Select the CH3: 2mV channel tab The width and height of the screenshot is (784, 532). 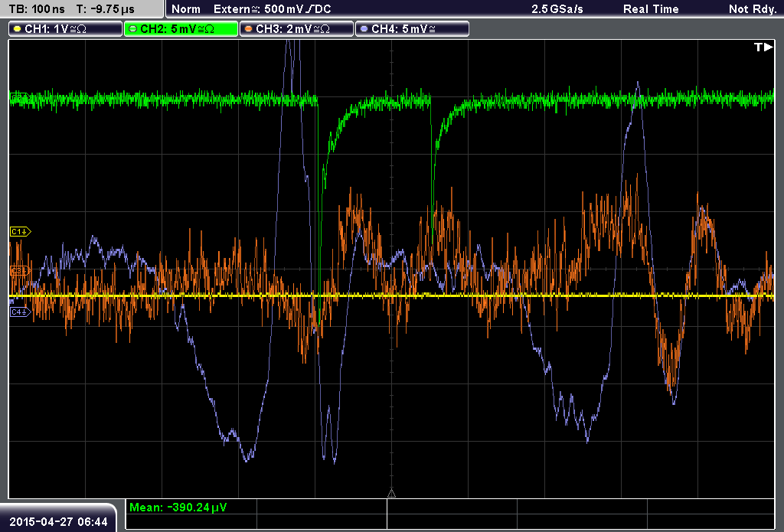(x=296, y=29)
